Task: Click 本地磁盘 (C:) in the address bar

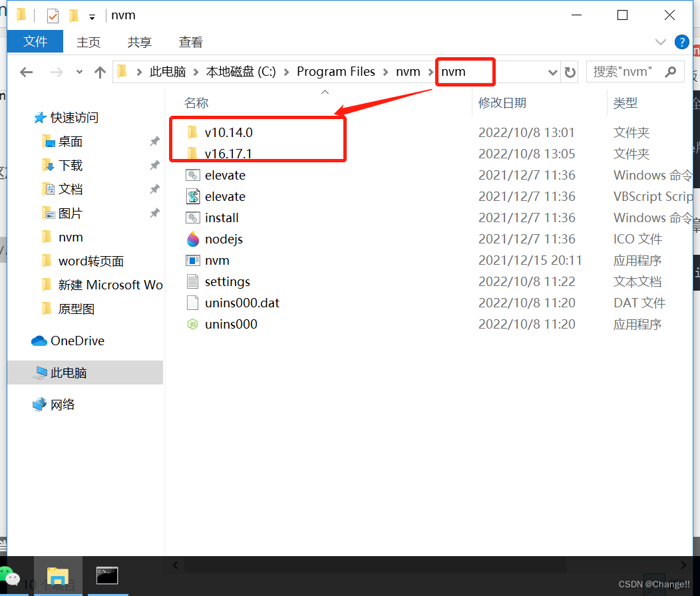Action: click(x=241, y=72)
